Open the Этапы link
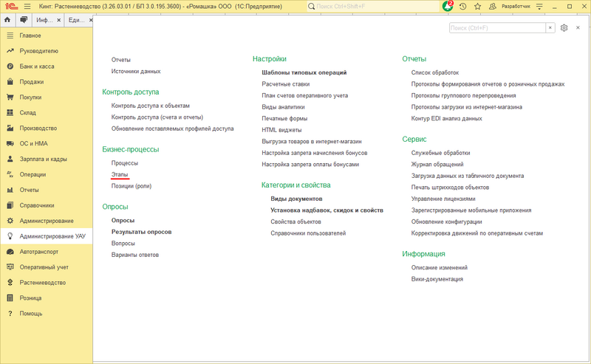 coord(120,174)
